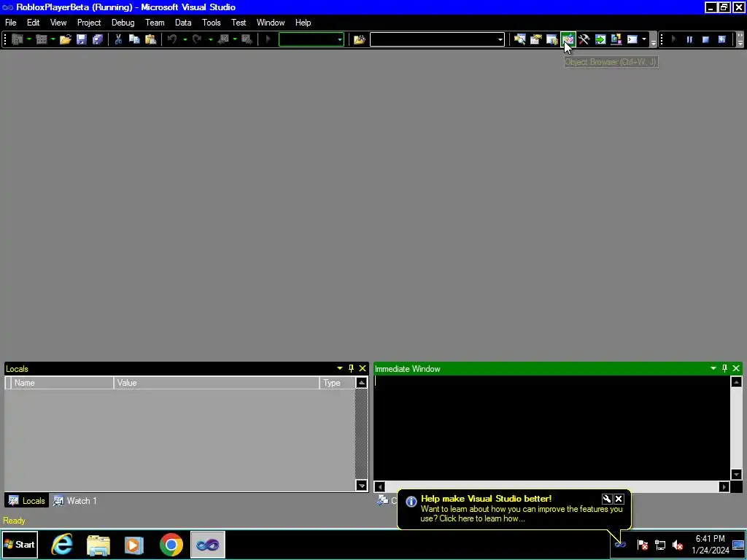Screen dimensions: 747x560
Task: Open the Standard toolbar options overflow button
Action: (654, 40)
